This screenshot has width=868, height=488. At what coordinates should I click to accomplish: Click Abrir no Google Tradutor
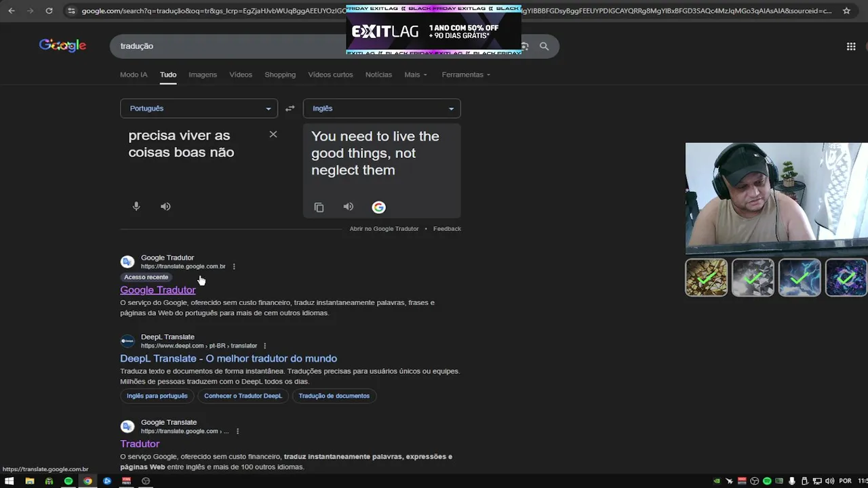tap(384, 229)
